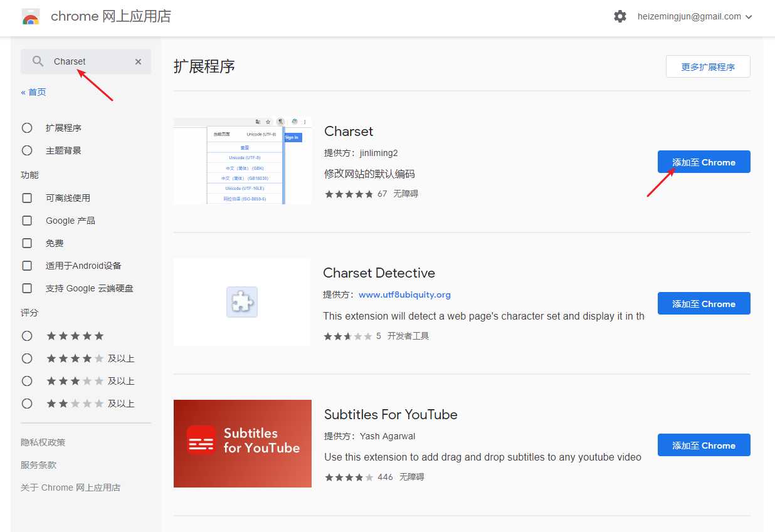Click the Charset Detective description text

coord(483,316)
